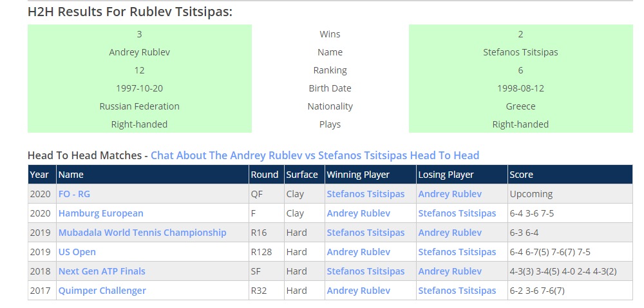
Task: Open winner Andrey Rublev in Quimper Challenger row
Action: [x=359, y=291]
